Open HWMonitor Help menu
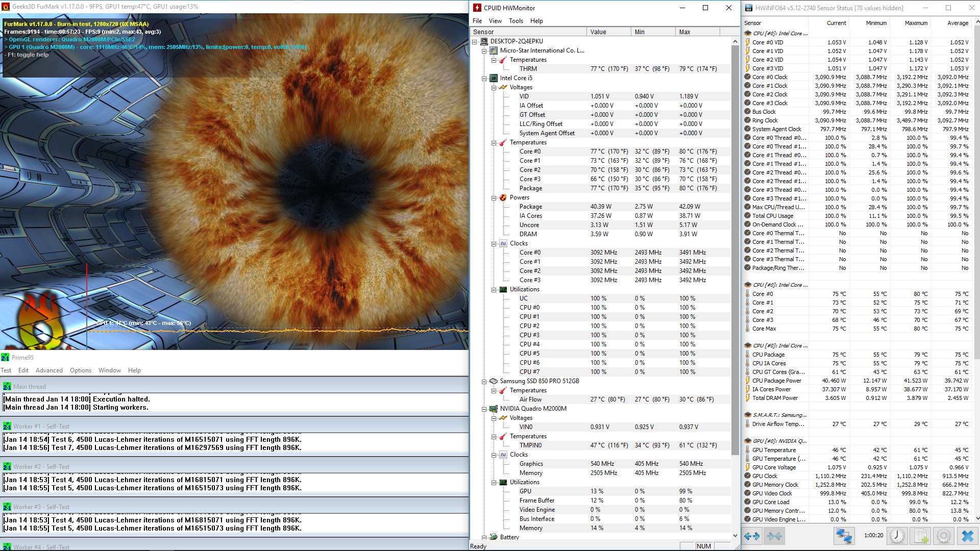The height and width of the screenshot is (551, 980). [536, 21]
